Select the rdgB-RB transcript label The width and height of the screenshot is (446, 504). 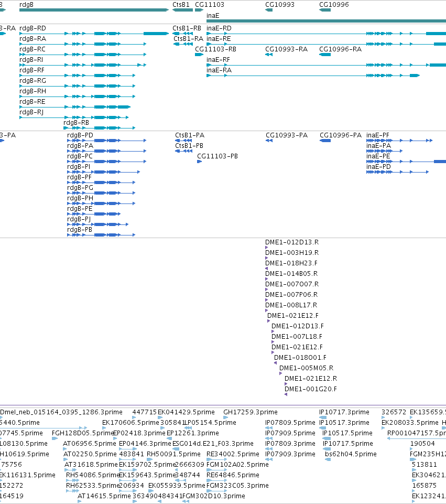76,123
